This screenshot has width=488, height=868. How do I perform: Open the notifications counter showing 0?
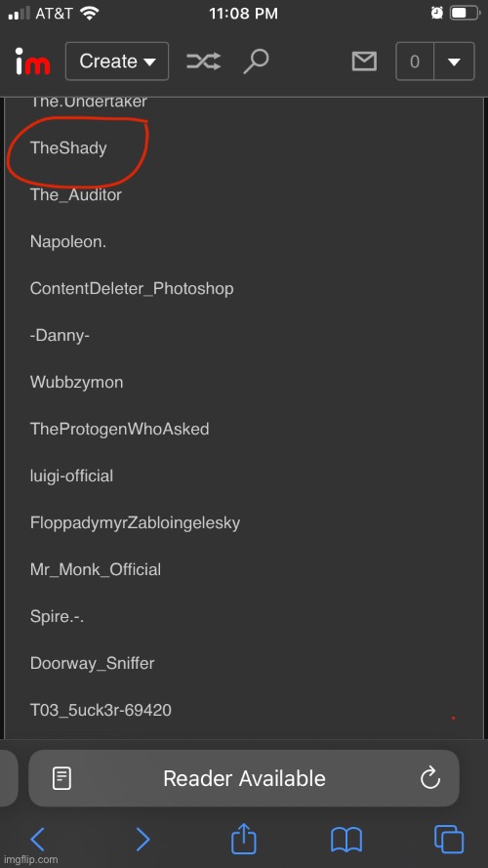click(415, 62)
